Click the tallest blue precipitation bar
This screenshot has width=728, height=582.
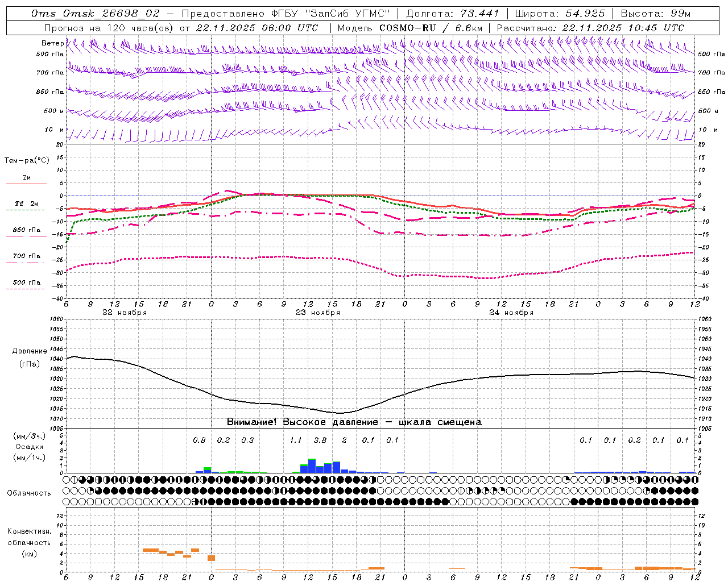coord(312,466)
